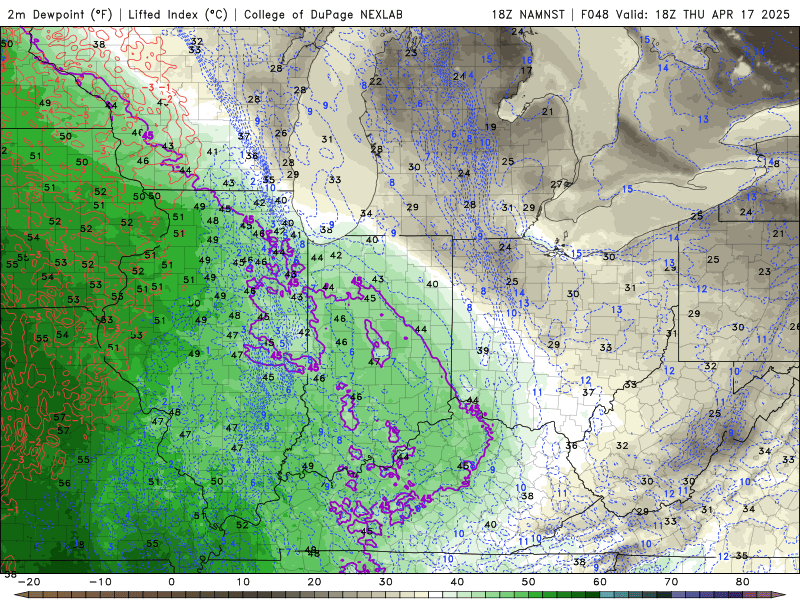Click the '60' color scale label
The height and width of the screenshot is (600, 800).
pos(600,582)
